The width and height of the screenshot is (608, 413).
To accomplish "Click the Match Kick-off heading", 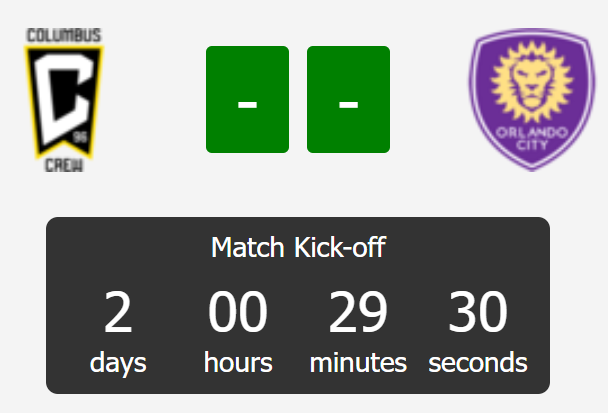I will point(298,247).
